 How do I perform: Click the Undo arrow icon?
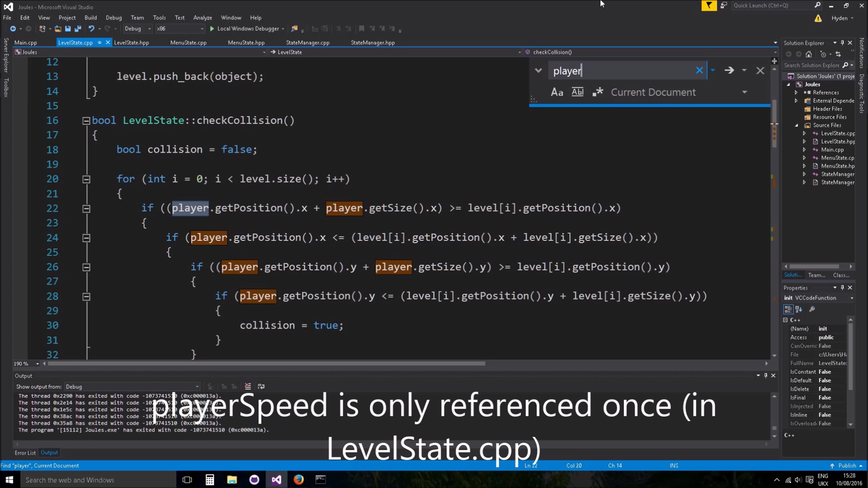tap(92, 29)
